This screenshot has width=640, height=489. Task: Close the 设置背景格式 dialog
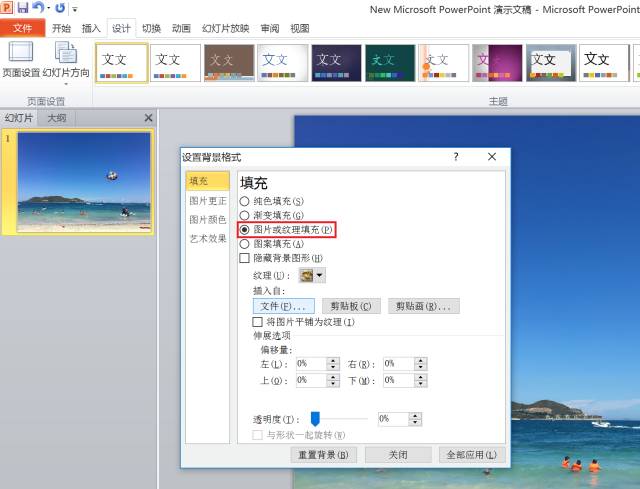(x=492, y=157)
